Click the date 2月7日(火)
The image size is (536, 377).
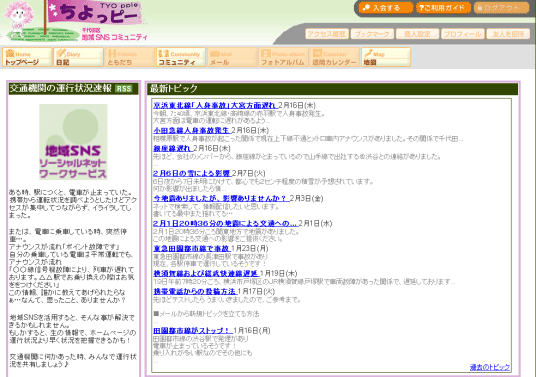click(249, 173)
